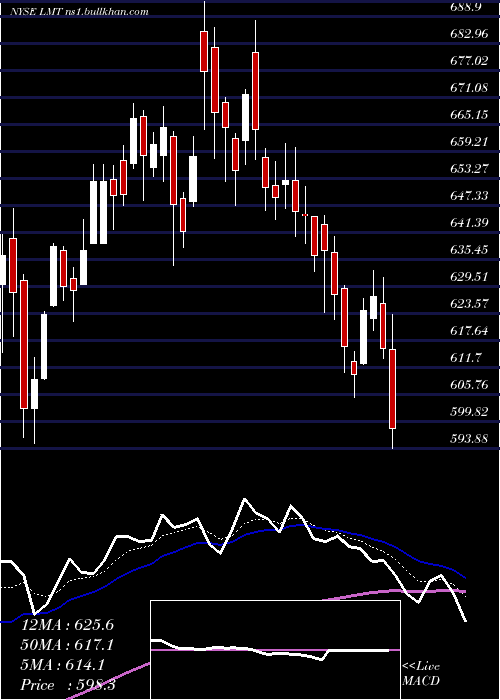The width and height of the screenshot is (500, 700).
Task: Click the highest red candle near 682.96
Action: [x=204, y=51]
